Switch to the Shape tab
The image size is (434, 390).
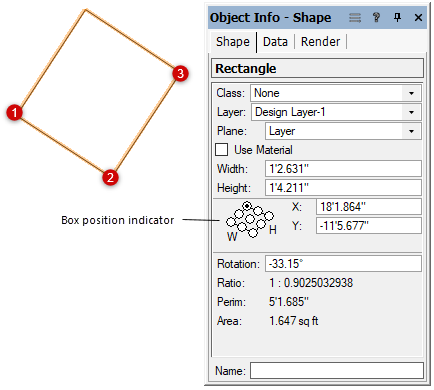(233, 42)
